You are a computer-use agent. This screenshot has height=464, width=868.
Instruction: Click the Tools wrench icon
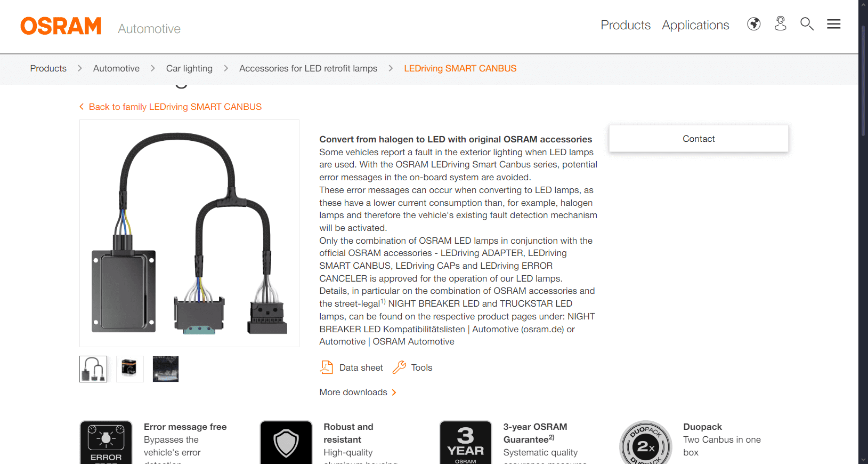pyautogui.click(x=399, y=367)
